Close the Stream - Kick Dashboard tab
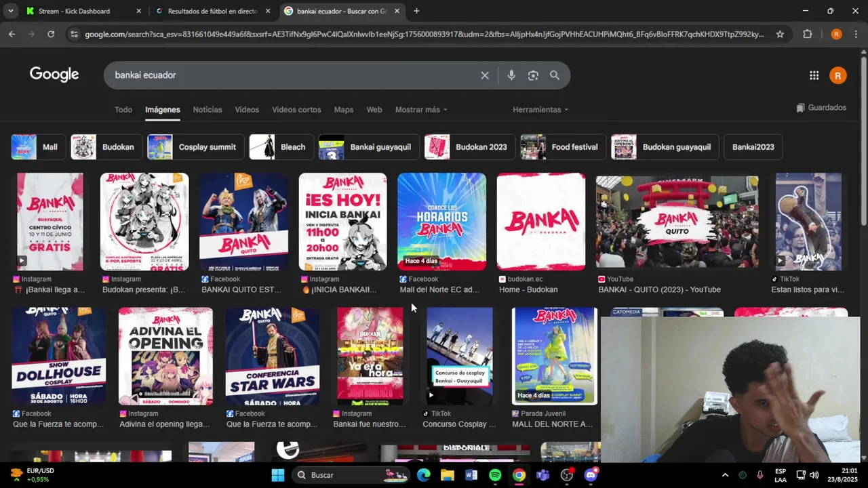Image resolution: width=868 pixels, height=488 pixels. [x=139, y=11]
